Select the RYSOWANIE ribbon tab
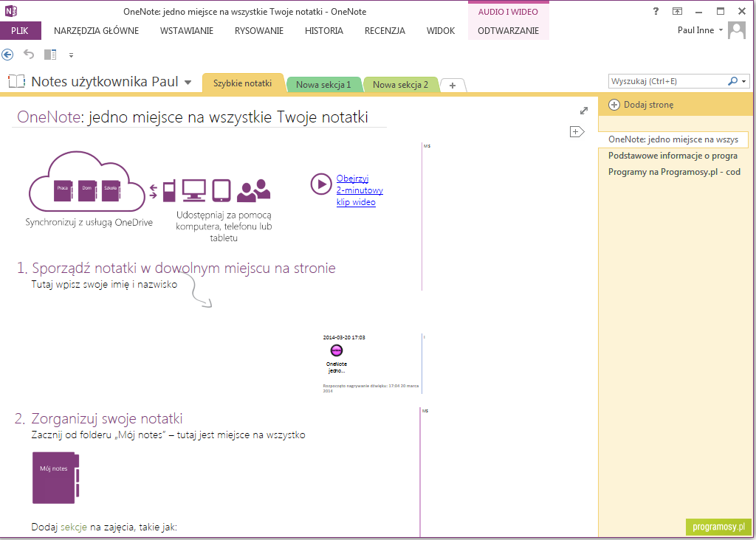The width and height of the screenshot is (756, 540). [259, 31]
